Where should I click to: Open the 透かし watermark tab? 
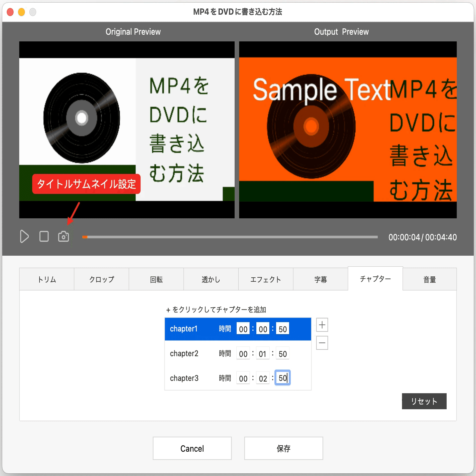(211, 279)
